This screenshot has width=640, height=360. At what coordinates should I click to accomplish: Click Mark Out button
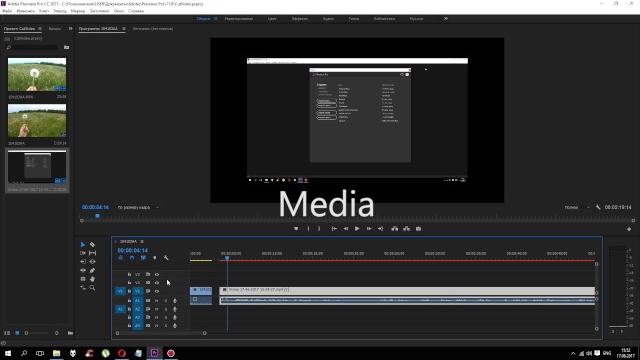[319, 229]
